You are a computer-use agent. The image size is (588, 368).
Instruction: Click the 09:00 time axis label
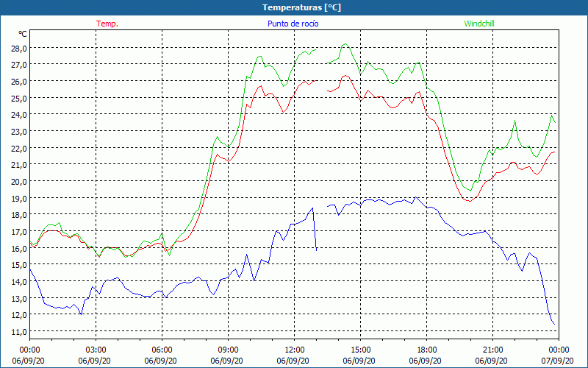point(229,350)
